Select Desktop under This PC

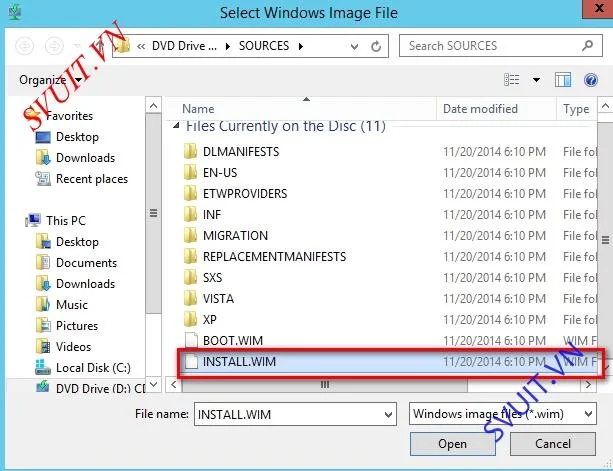click(x=67, y=242)
